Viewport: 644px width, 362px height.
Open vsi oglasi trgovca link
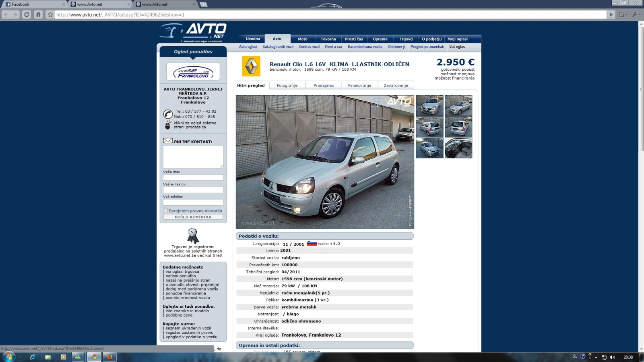[x=182, y=271]
